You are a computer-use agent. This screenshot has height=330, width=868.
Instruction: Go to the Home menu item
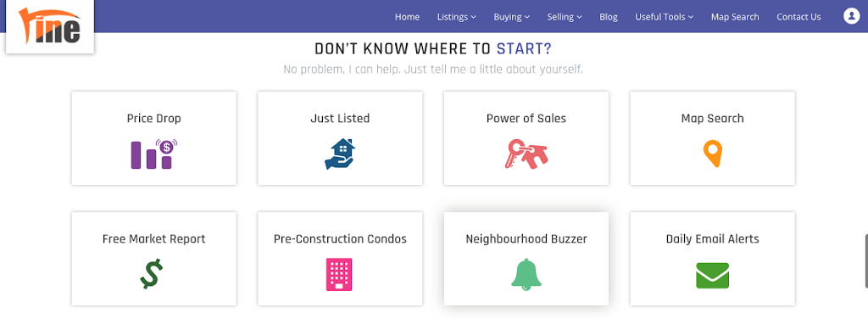tap(407, 17)
